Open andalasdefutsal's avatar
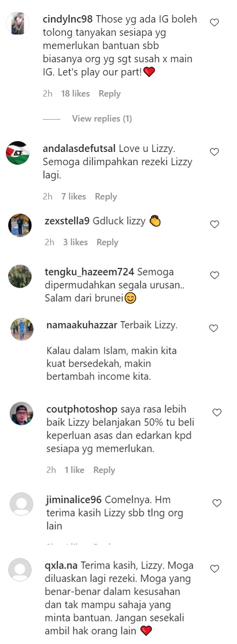The width and height of the screenshot is (237, 644). point(18,153)
